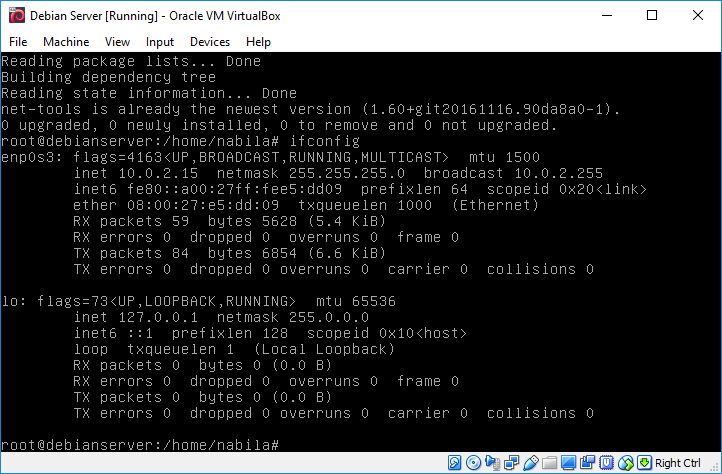The height and width of the screenshot is (474, 722).
Task: Click the display status icon
Action: [x=568, y=462]
